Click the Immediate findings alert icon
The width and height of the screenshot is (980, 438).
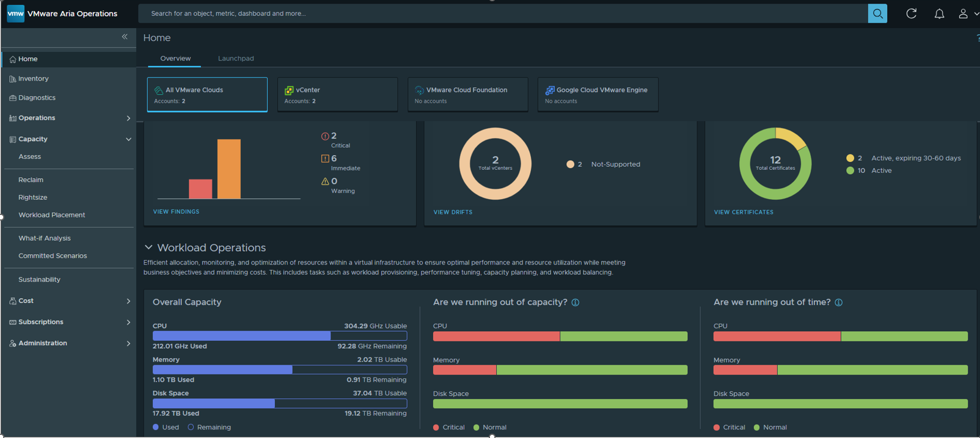pyautogui.click(x=325, y=159)
